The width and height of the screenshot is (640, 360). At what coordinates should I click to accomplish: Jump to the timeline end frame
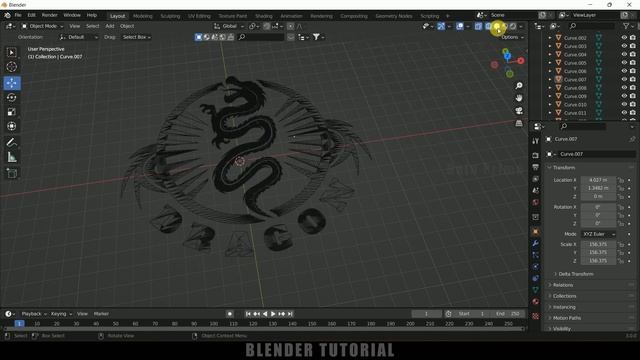[x=290, y=314]
